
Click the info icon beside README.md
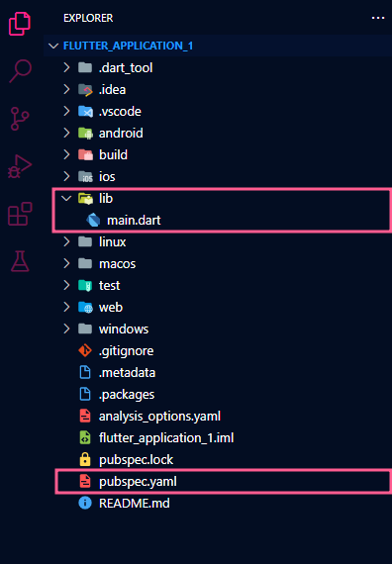85,503
